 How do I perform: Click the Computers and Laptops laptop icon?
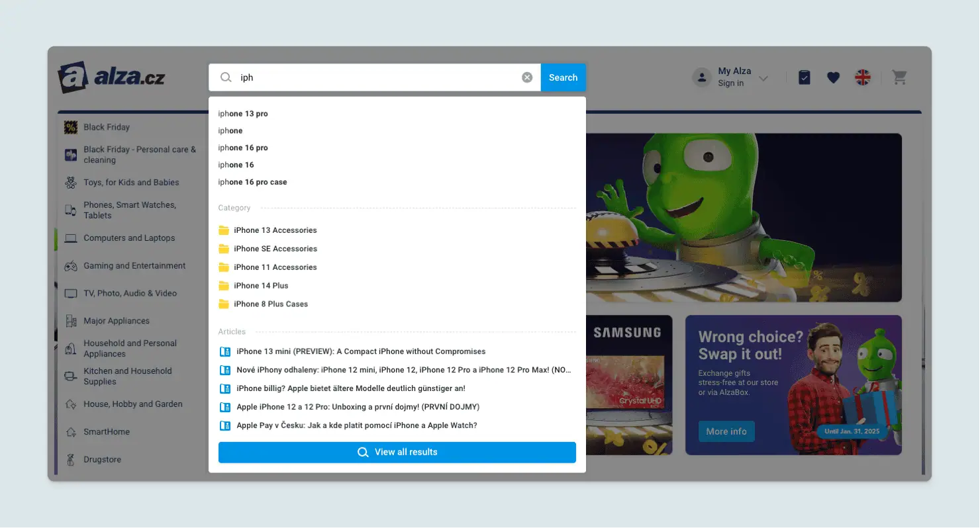click(71, 238)
